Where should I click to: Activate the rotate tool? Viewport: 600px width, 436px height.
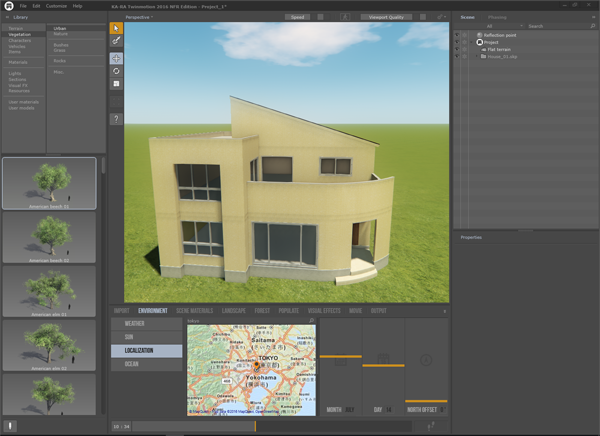(116, 72)
